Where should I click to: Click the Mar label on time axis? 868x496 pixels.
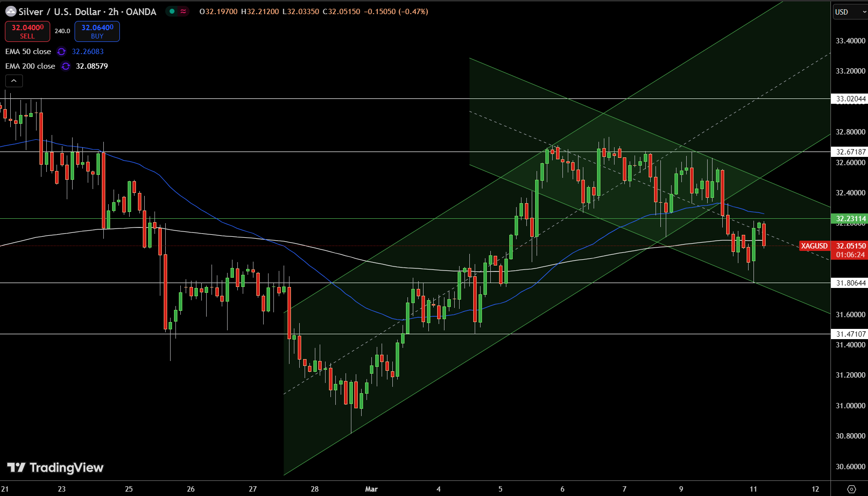coord(371,489)
